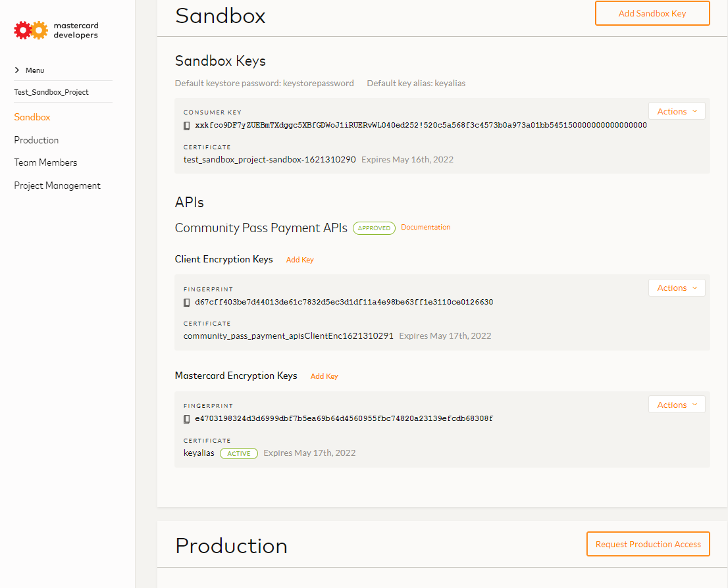The width and height of the screenshot is (728, 588).
Task: Open Team Members page
Action: (45, 162)
